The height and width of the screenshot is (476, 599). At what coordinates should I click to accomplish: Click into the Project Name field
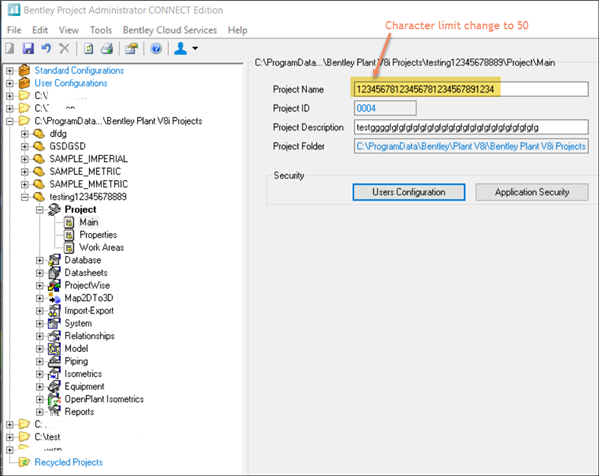471,89
